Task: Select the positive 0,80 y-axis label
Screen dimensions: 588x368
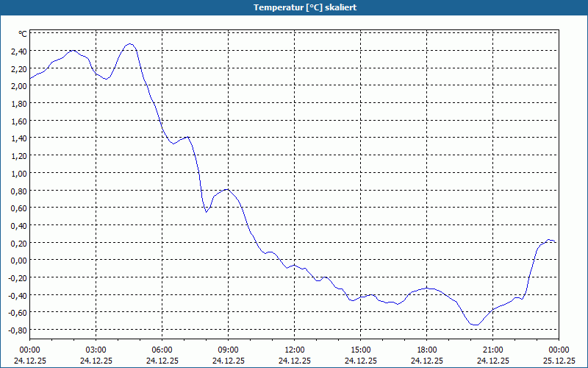Action: [x=19, y=191]
